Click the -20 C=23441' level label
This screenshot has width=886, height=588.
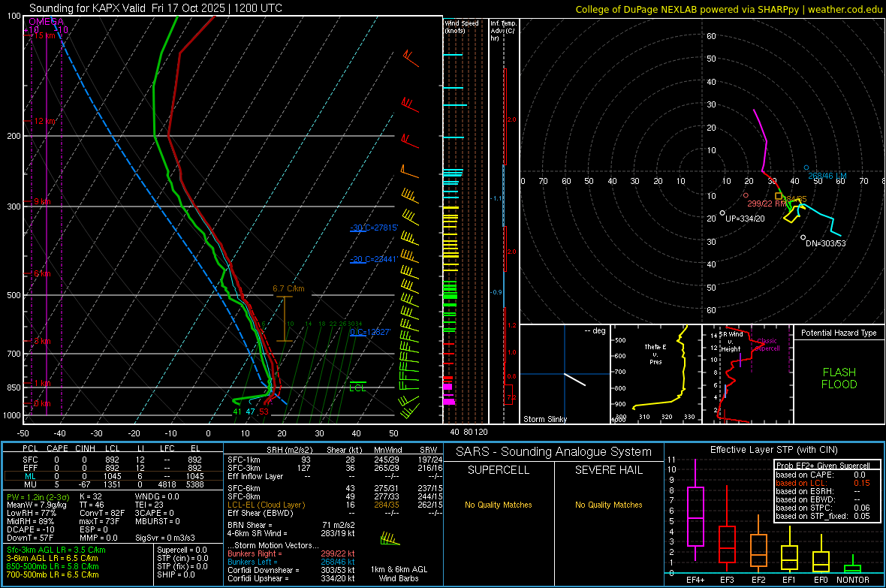374,259
